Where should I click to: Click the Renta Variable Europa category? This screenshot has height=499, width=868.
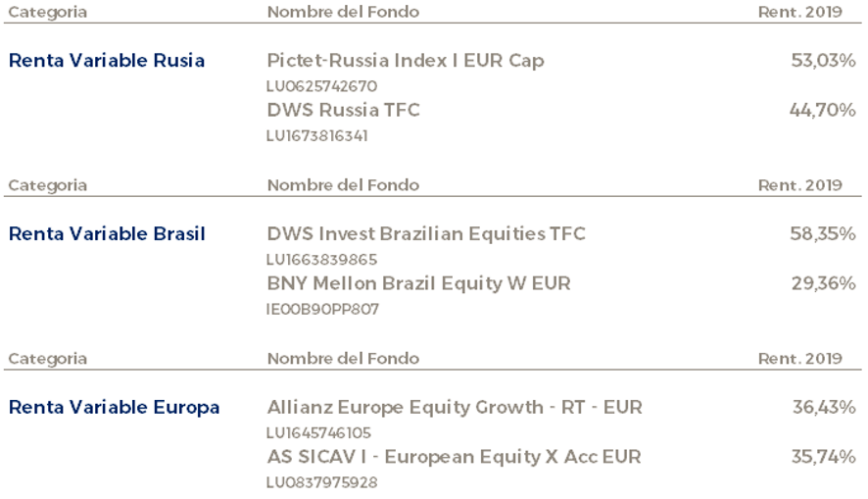click(x=114, y=408)
